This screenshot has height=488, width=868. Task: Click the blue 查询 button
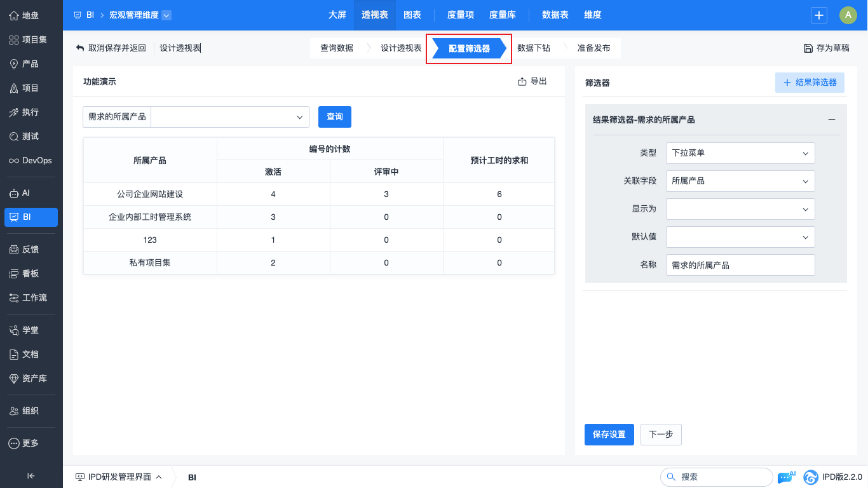point(334,117)
